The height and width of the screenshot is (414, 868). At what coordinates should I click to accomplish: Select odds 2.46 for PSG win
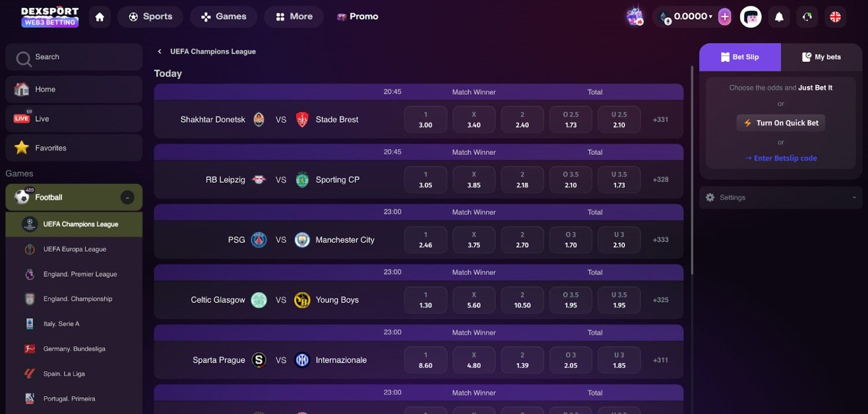425,240
